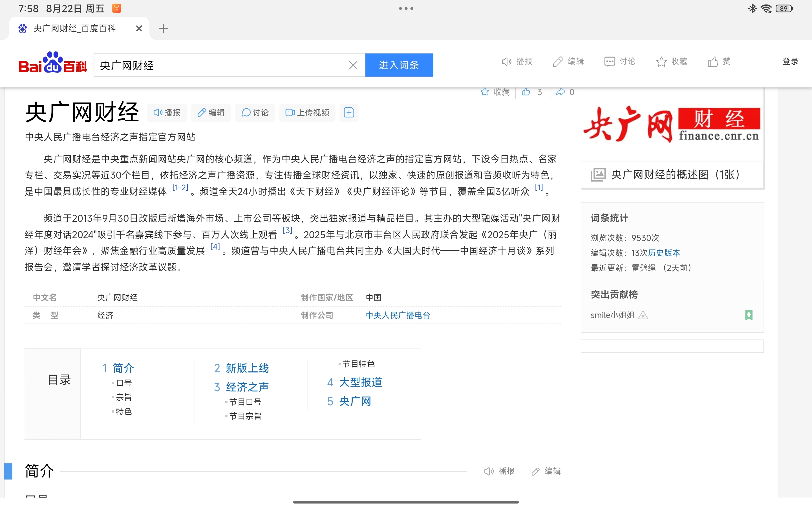Click the 收藏 star above the article
Image resolution: width=812 pixels, height=508 pixels.
click(495, 92)
